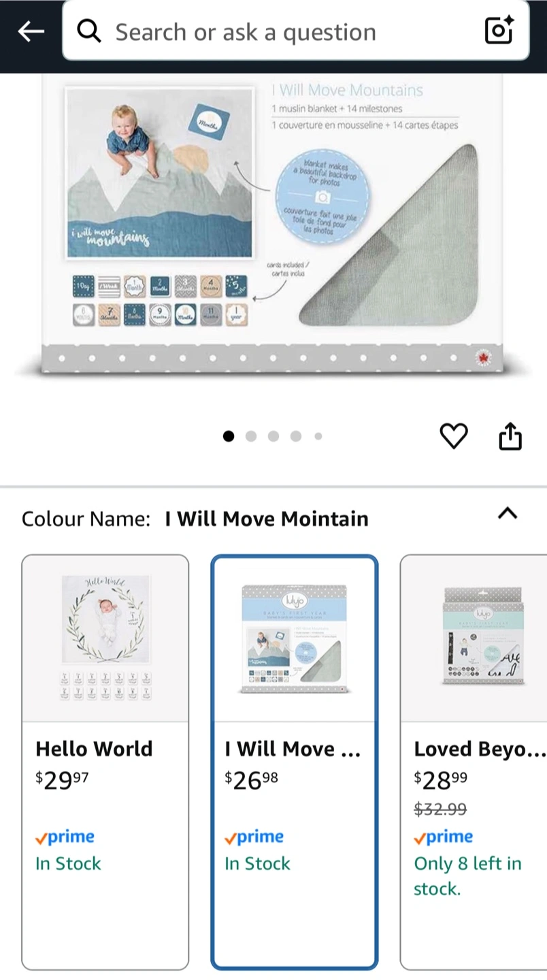547x980 pixels.
Task: Tap the Hello World wreath thumbnail
Action: pyautogui.click(x=105, y=638)
